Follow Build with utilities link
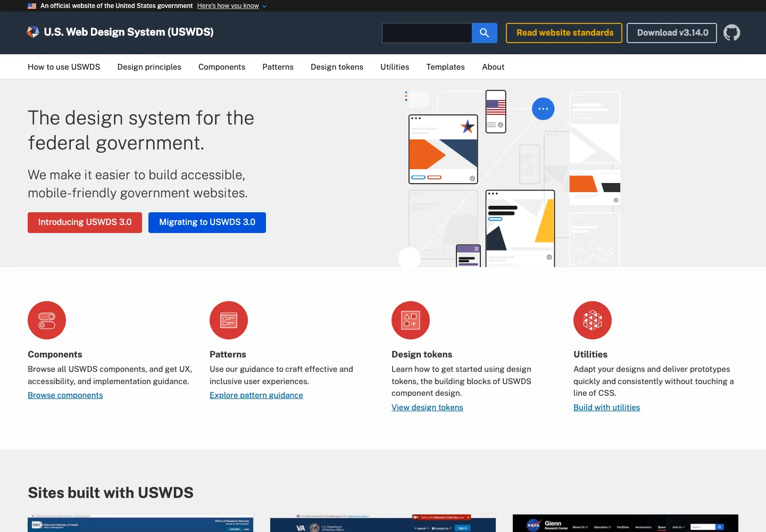 606,408
